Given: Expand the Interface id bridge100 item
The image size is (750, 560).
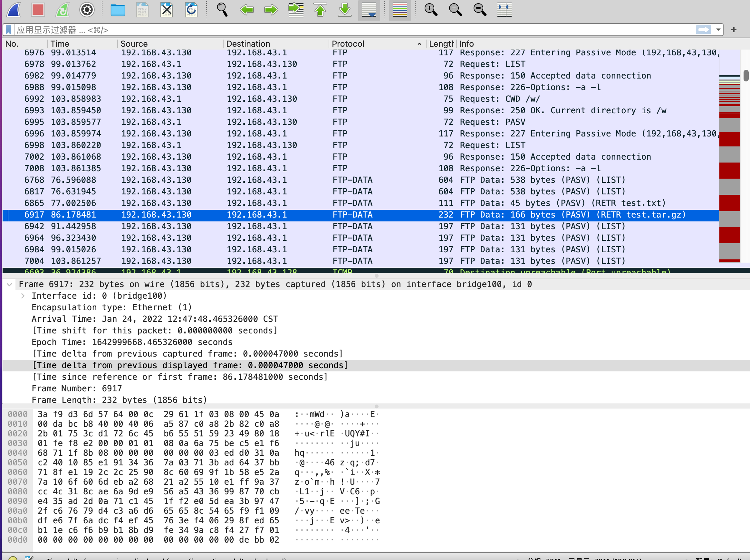Looking at the screenshot, I should 23,296.
